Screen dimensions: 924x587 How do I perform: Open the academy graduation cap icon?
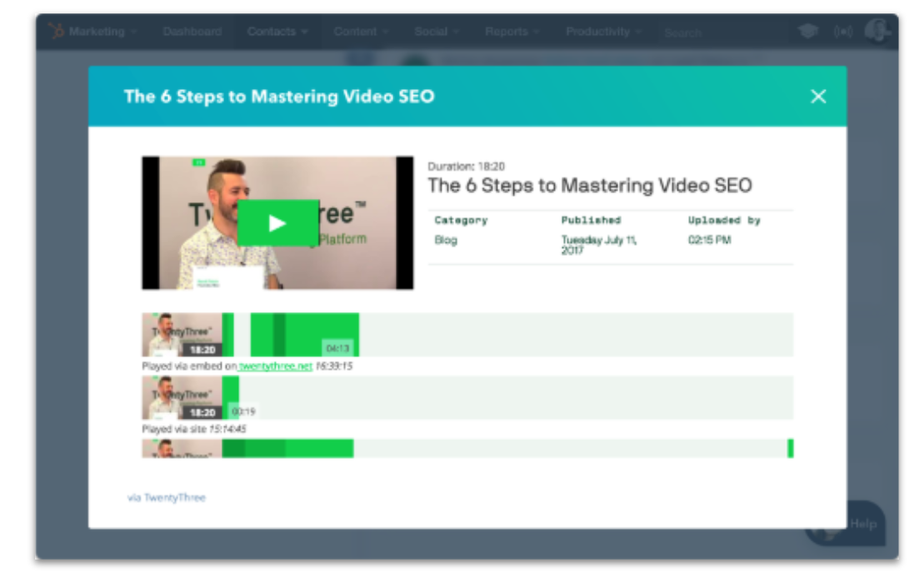pyautogui.click(x=807, y=32)
